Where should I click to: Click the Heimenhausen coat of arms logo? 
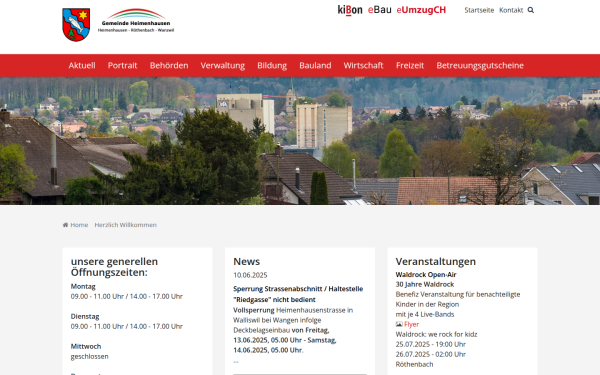pyautogui.click(x=76, y=25)
